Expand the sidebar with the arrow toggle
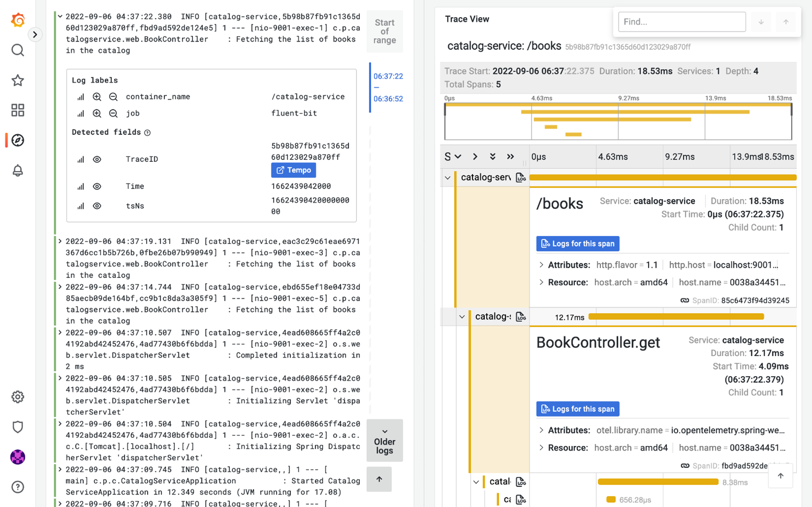This screenshot has height=507, width=812. coord(35,34)
